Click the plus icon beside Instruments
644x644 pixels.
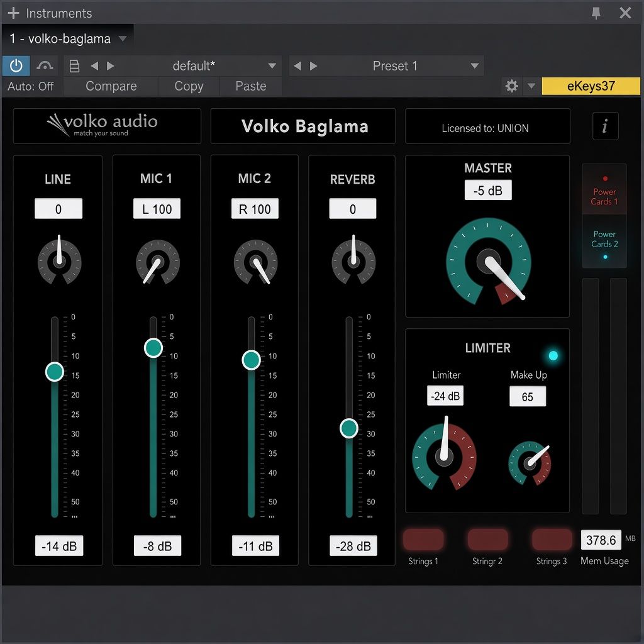[14, 13]
